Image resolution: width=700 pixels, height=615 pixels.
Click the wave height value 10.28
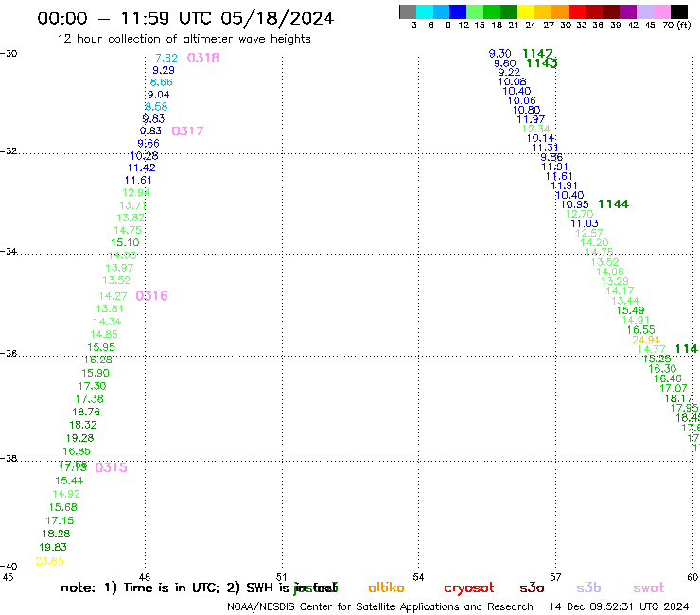pos(144,156)
